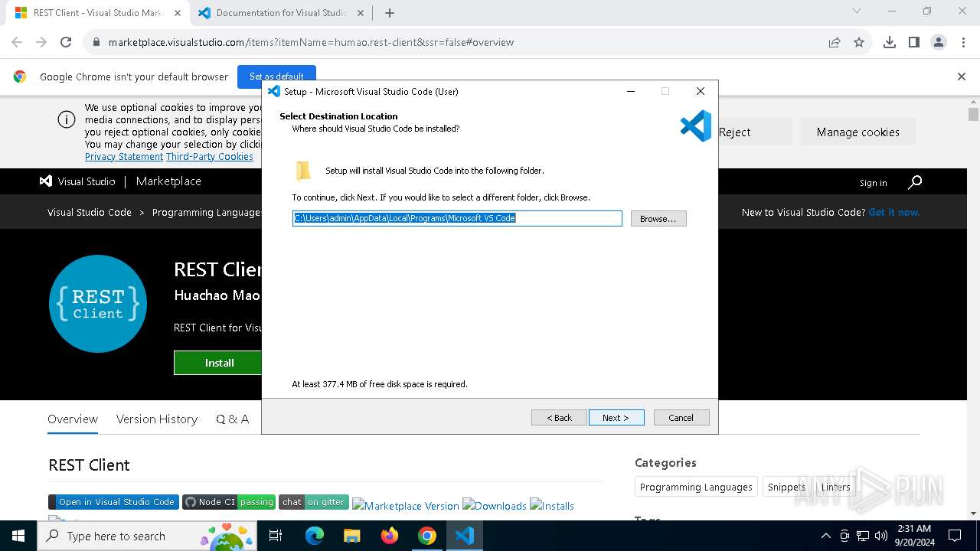Viewport: 980px width, 551px height.
Task: Select Linters category tag
Action: [835, 487]
